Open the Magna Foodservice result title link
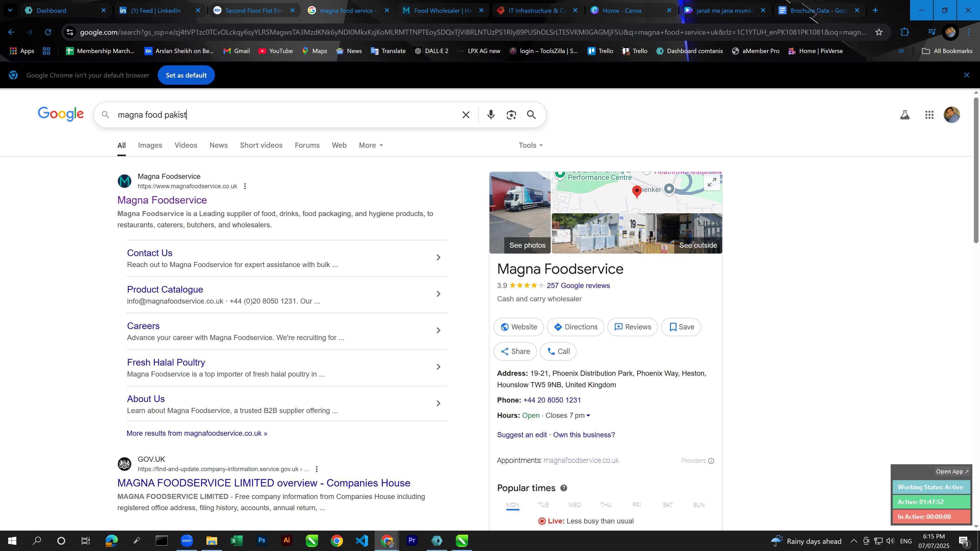The width and height of the screenshot is (980, 551). point(162,200)
